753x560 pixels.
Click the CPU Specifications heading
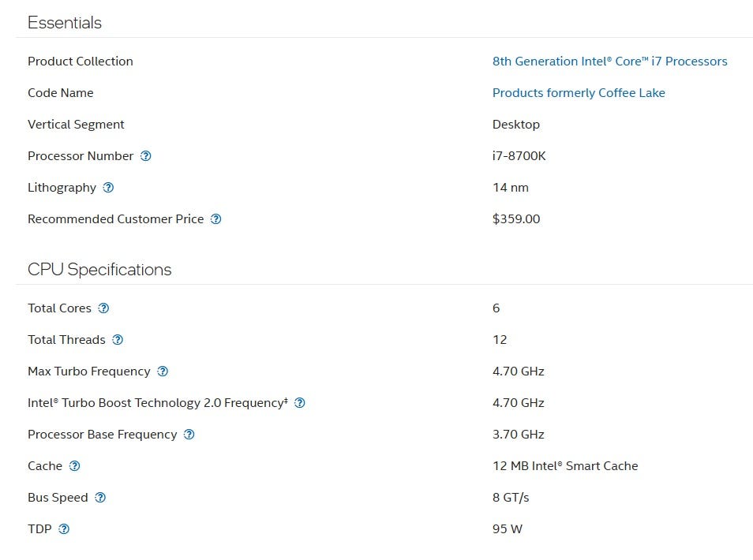[99, 270]
